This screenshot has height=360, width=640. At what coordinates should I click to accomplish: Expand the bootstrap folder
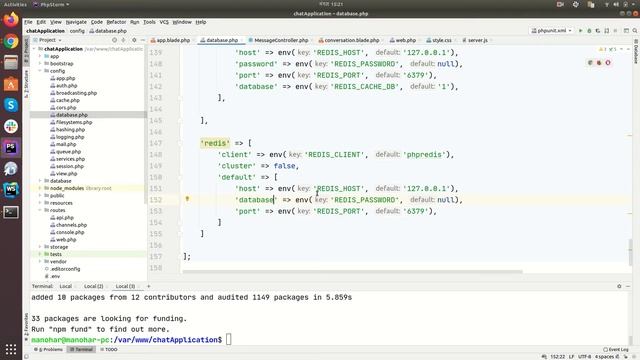(40, 64)
